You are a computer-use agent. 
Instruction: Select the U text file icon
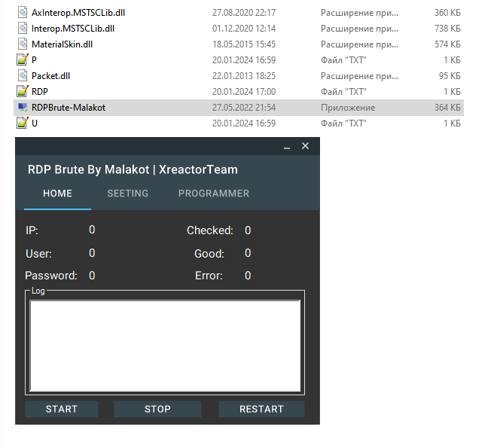(22, 123)
